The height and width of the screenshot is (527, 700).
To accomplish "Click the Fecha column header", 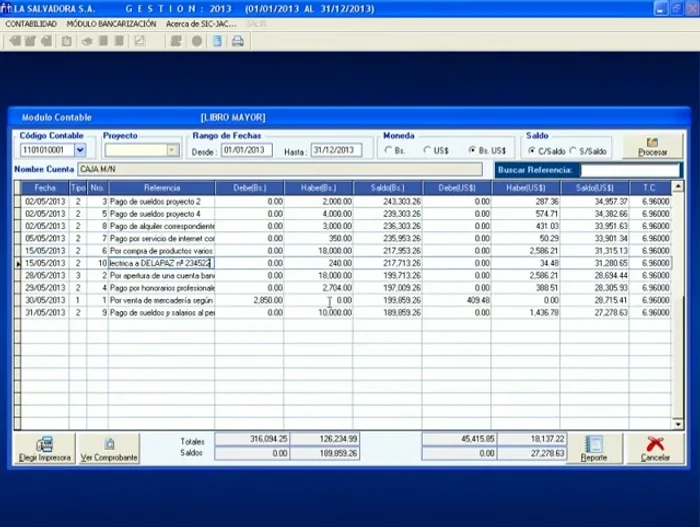I will tap(45, 188).
